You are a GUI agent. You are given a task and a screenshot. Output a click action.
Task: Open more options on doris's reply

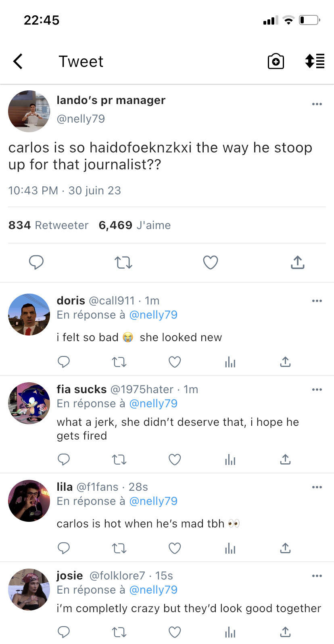click(317, 301)
